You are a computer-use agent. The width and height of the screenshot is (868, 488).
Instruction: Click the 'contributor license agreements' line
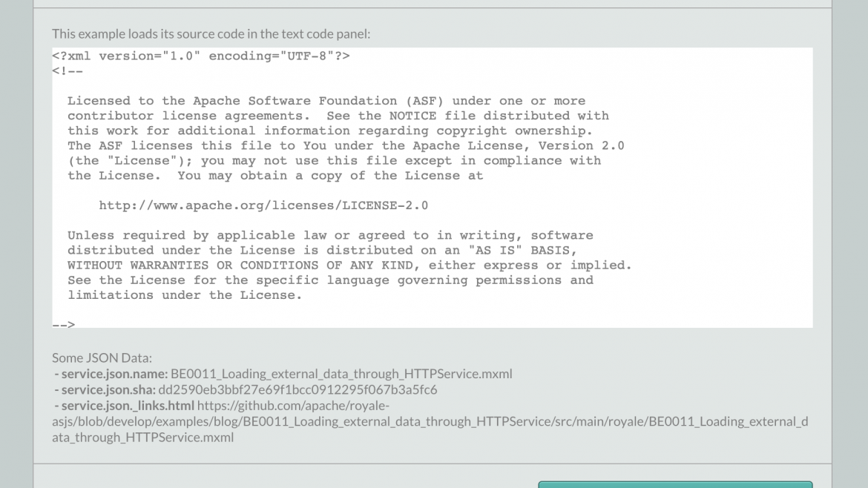coord(338,116)
